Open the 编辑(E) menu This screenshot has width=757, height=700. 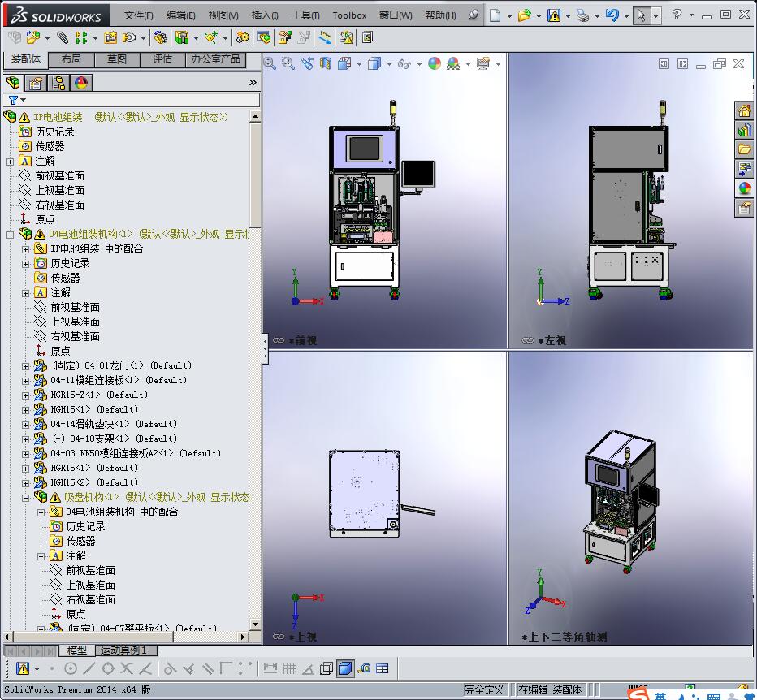(x=180, y=15)
